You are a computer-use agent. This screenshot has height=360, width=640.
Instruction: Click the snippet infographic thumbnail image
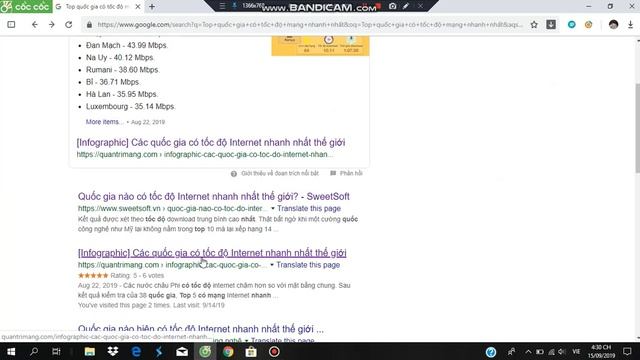coord(320,46)
